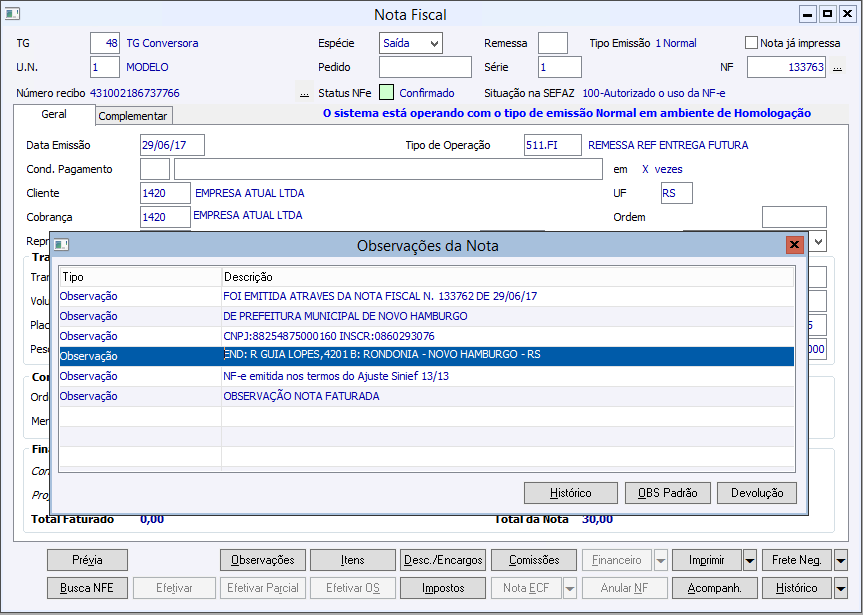
Task: Click the Total da Nota value 30,00
Action: (x=597, y=519)
